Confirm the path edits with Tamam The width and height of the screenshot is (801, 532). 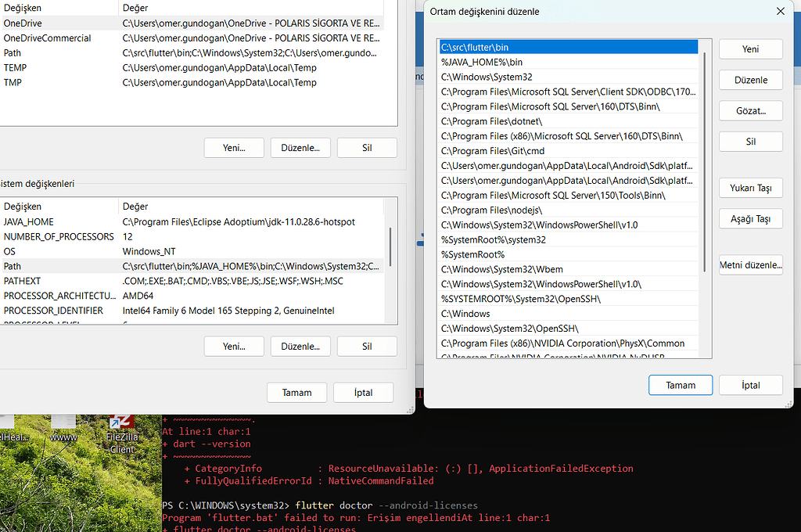(680, 385)
